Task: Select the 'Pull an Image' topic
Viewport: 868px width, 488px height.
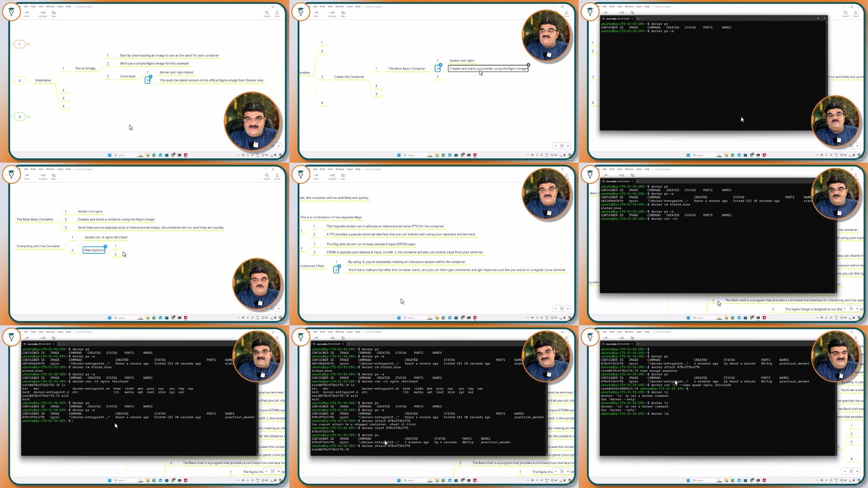Action: [85, 69]
